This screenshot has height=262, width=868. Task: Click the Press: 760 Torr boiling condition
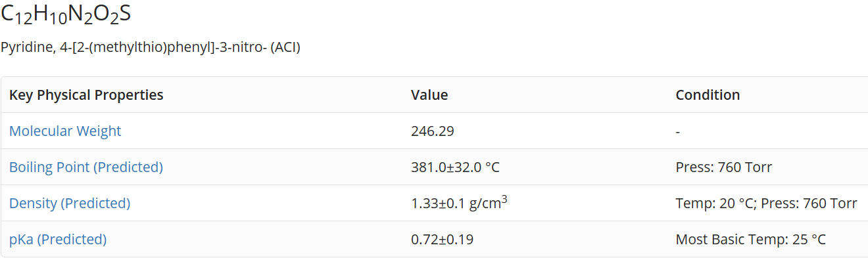[x=724, y=167]
